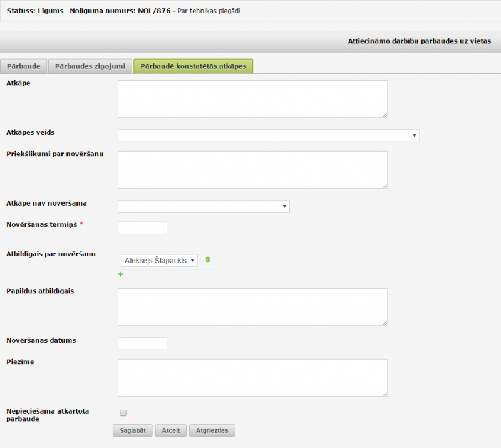Tick the Nepieciešama atkārtota pārbaude checkbox

[123, 413]
